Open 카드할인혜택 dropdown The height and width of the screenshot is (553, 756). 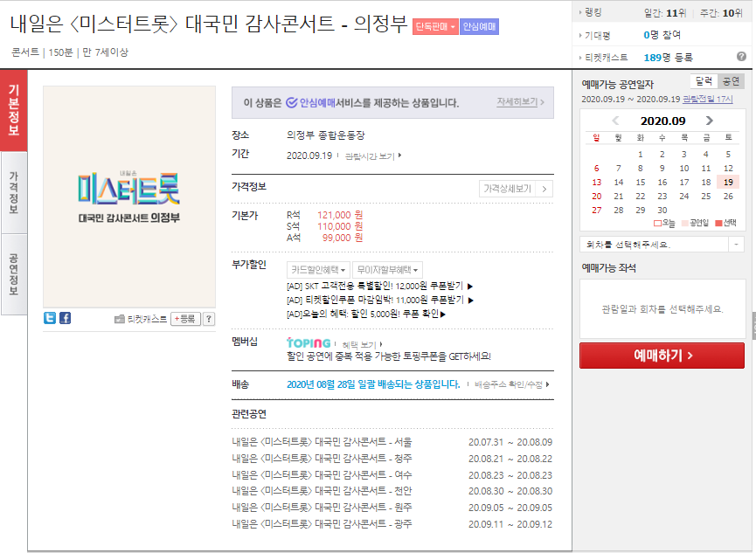click(x=318, y=270)
